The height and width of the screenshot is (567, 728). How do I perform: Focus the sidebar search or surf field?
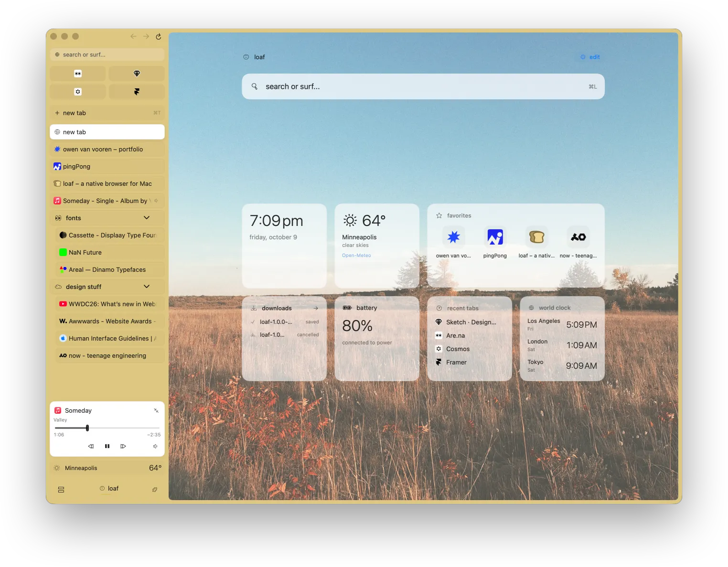point(107,54)
